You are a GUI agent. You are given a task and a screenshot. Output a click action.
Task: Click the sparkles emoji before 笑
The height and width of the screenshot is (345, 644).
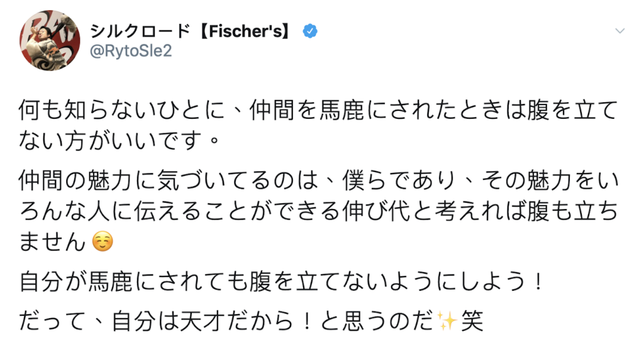click(x=447, y=320)
